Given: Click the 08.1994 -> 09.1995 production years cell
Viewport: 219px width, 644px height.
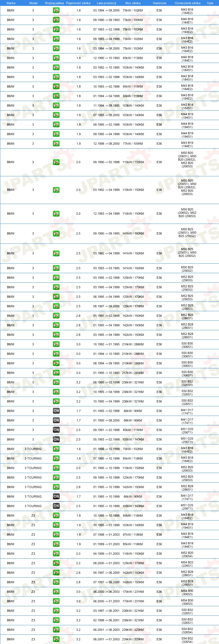Looking at the screenshot, I should 106,363.
